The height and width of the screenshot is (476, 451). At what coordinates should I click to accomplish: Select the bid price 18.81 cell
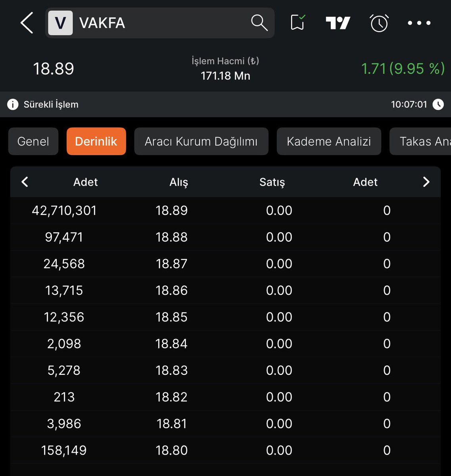(x=171, y=424)
